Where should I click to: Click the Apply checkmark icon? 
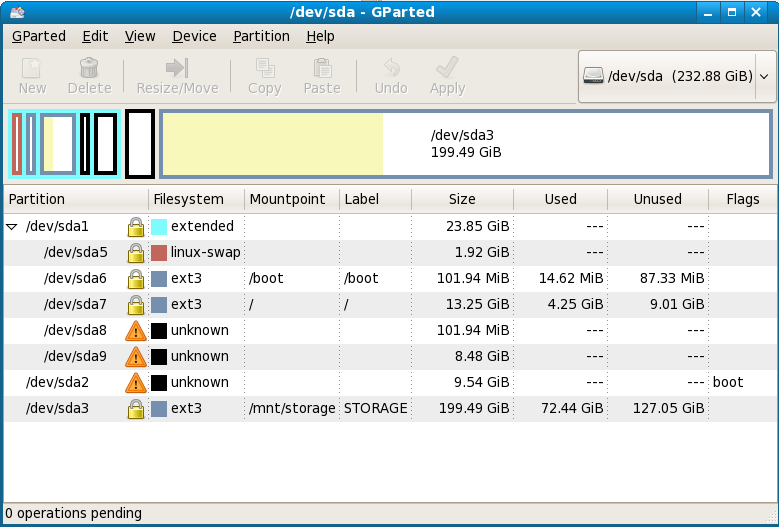pyautogui.click(x=447, y=68)
